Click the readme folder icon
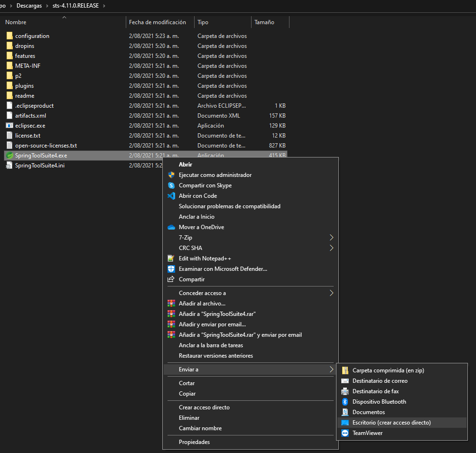This screenshot has width=476, height=453. (9, 96)
